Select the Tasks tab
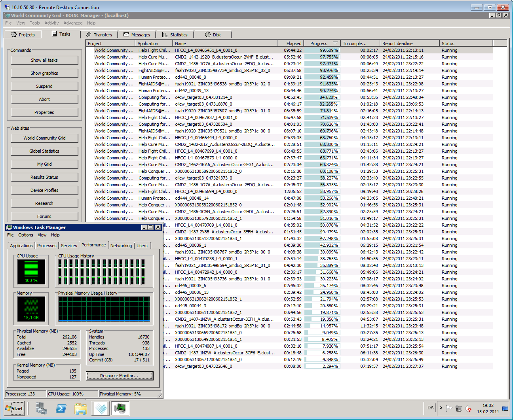Viewport: 513px width, 420px height. coord(61,34)
